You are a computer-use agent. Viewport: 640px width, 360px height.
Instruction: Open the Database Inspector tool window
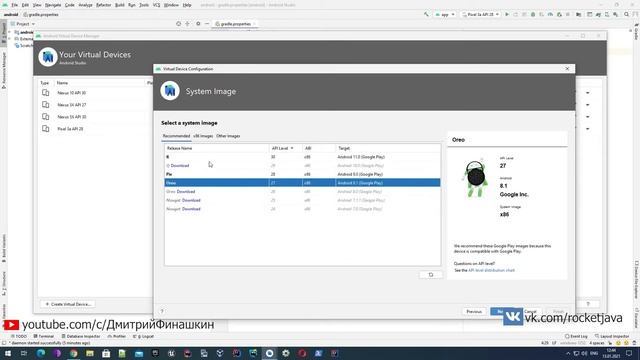[x=81, y=336]
